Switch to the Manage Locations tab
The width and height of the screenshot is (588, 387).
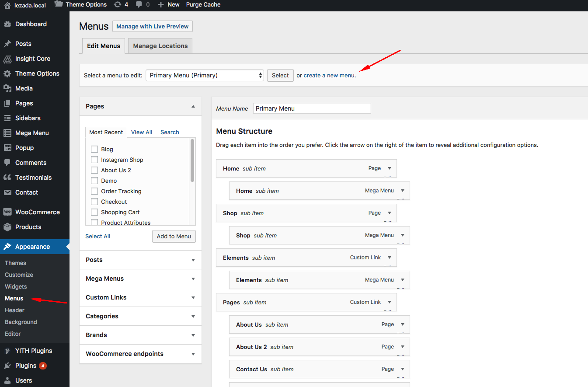160,46
